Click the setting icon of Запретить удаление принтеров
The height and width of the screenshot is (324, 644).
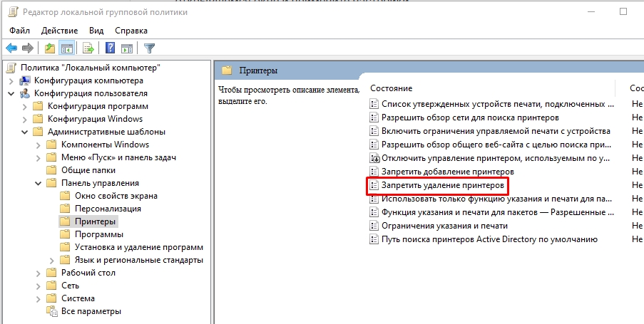click(373, 185)
